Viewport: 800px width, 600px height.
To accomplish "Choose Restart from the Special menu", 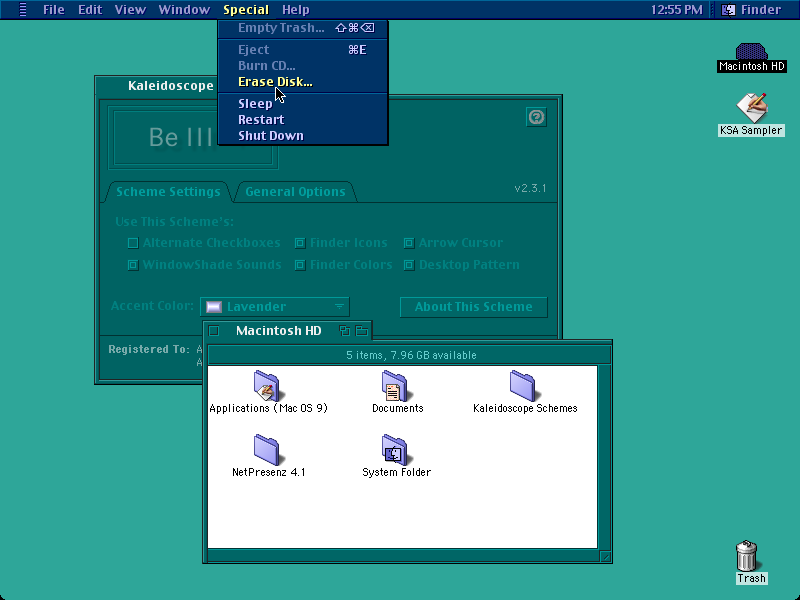I will [303, 119].
